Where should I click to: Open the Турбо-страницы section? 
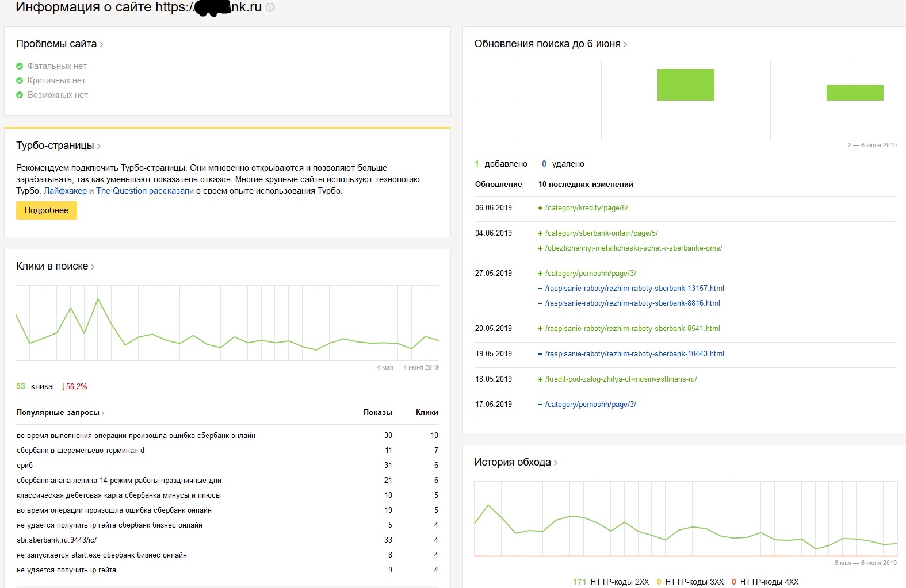click(x=58, y=145)
